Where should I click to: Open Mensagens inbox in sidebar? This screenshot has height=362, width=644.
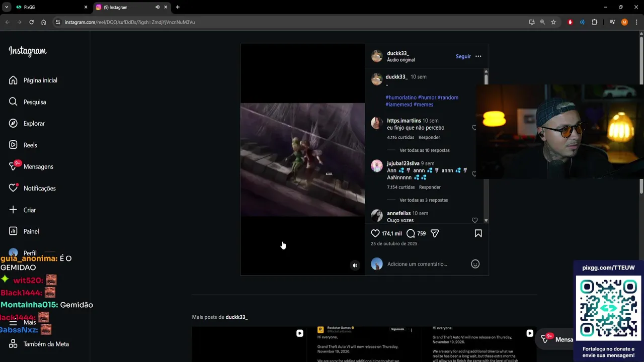pyautogui.click(x=31, y=167)
